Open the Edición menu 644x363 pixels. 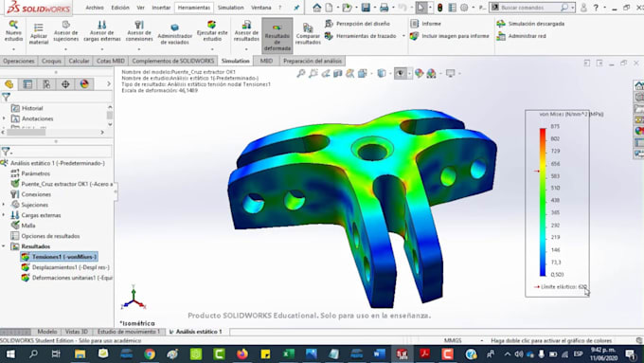click(120, 8)
